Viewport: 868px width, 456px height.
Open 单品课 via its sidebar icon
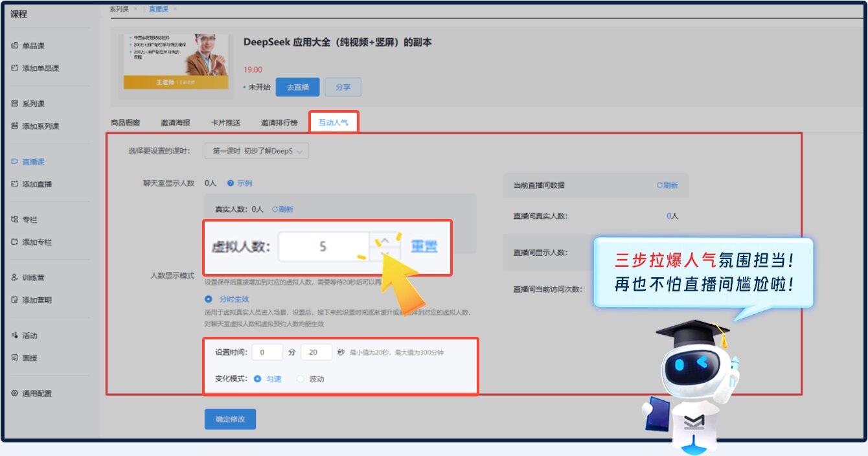pyautogui.click(x=15, y=46)
